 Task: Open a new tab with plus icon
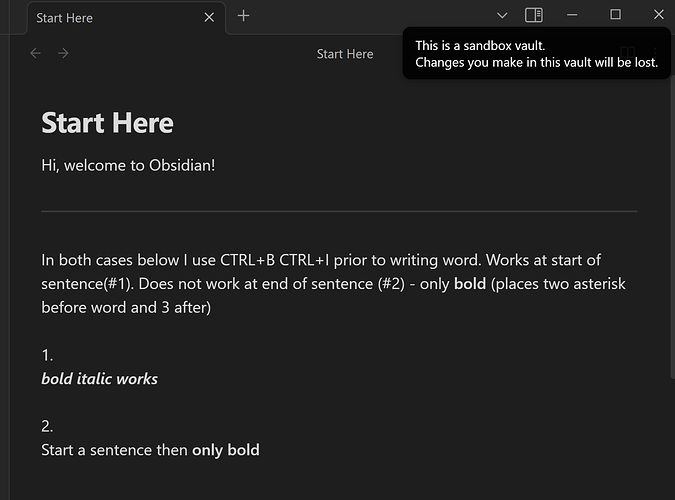click(244, 16)
